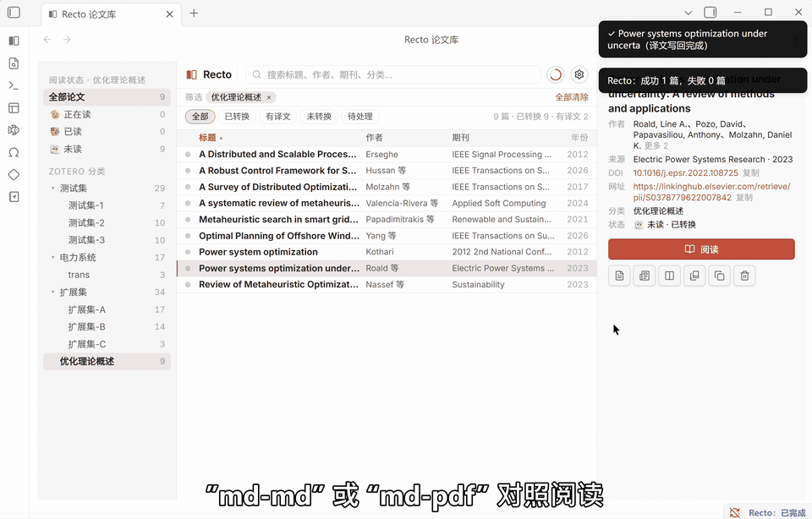Viewport: 812px width, 519px height.
Task: Open the trans category
Action: coord(107,275)
